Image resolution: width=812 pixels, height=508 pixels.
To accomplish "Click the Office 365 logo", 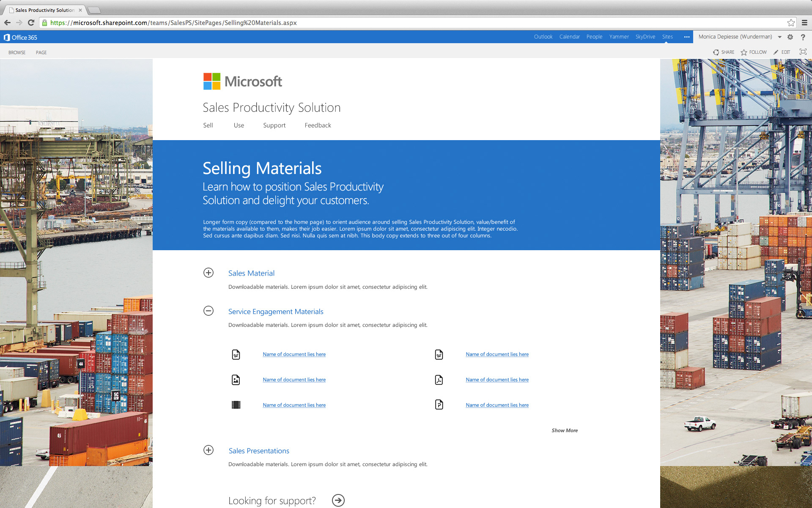I will [20, 37].
